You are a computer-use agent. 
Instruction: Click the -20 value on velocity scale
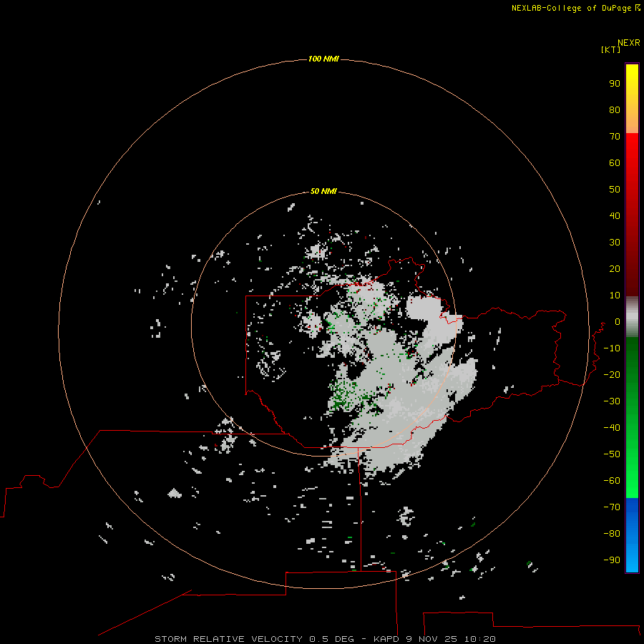(x=612, y=374)
